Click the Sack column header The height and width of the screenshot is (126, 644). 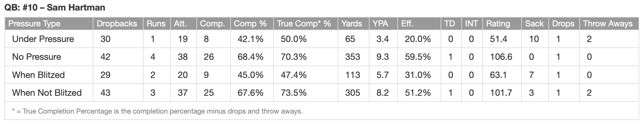tap(535, 24)
